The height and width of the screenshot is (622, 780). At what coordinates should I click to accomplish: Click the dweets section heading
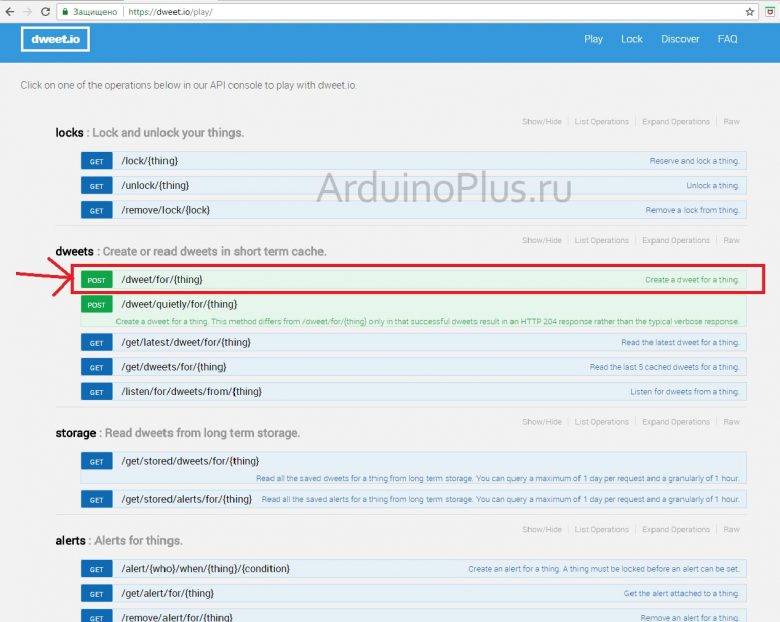(x=75, y=251)
